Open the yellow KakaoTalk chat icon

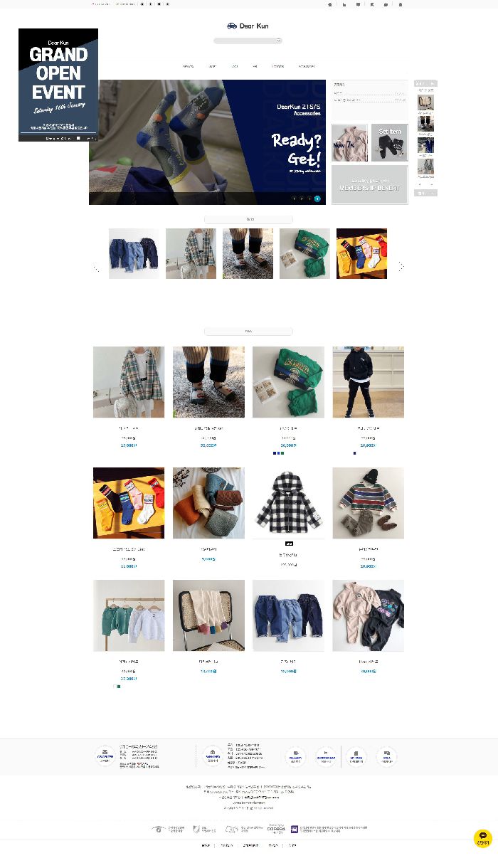click(x=483, y=838)
